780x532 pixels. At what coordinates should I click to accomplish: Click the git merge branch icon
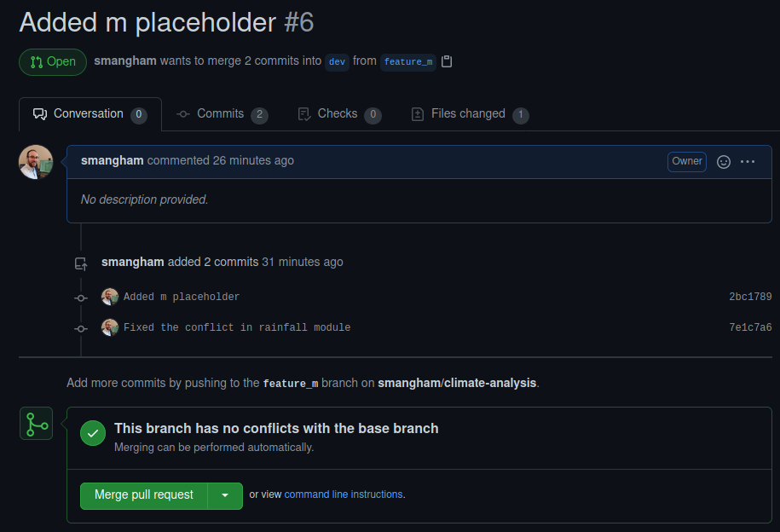tap(37, 424)
